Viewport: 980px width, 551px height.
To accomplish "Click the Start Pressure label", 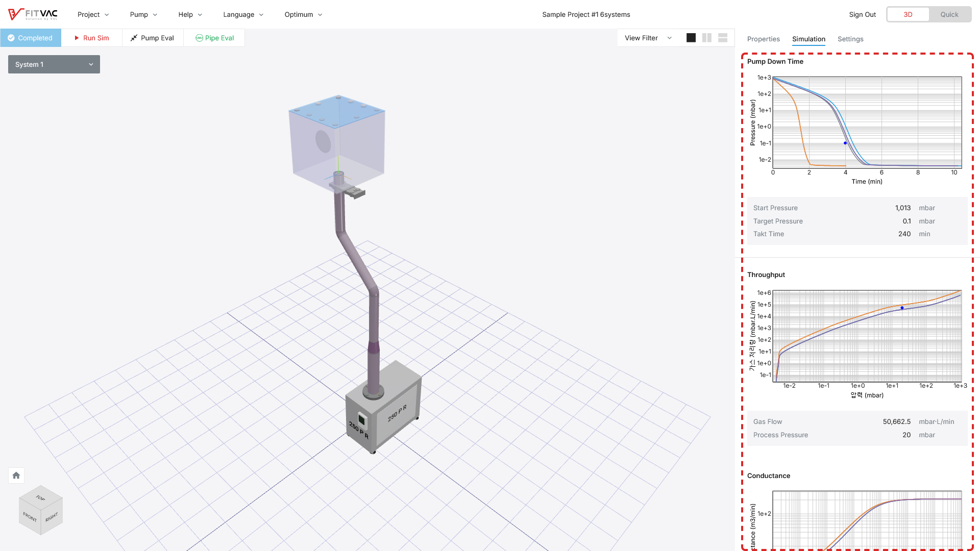I will click(775, 208).
